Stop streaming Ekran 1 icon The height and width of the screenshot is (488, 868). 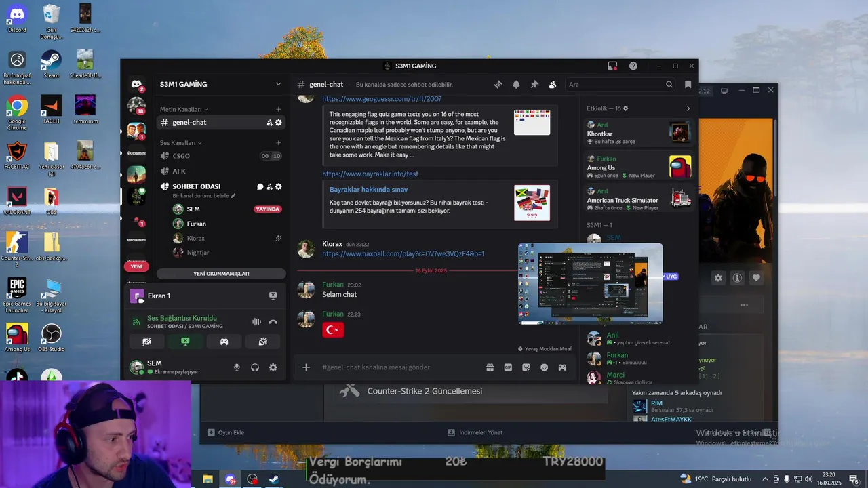coord(273,296)
